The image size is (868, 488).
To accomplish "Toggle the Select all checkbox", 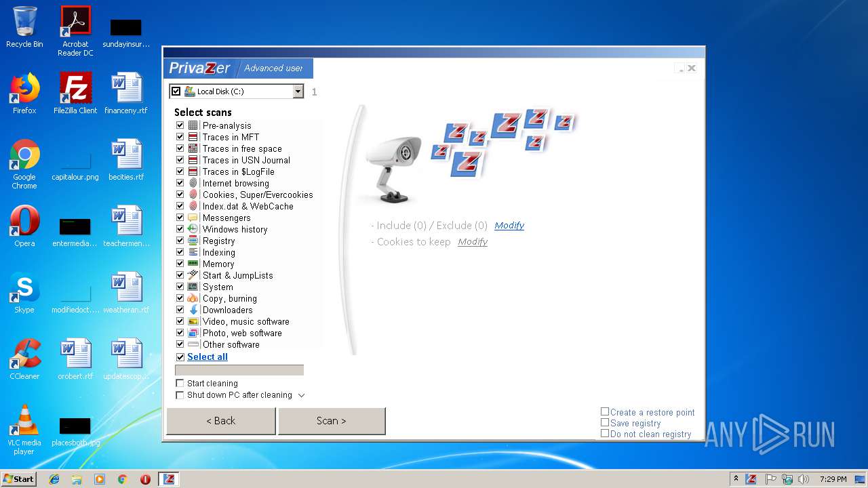I will point(180,357).
